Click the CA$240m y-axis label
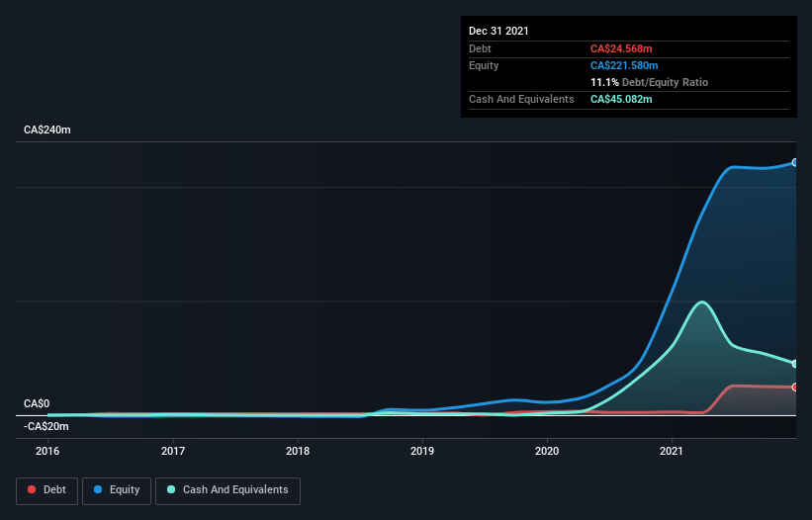The image size is (812, 520). click(47, 130)
